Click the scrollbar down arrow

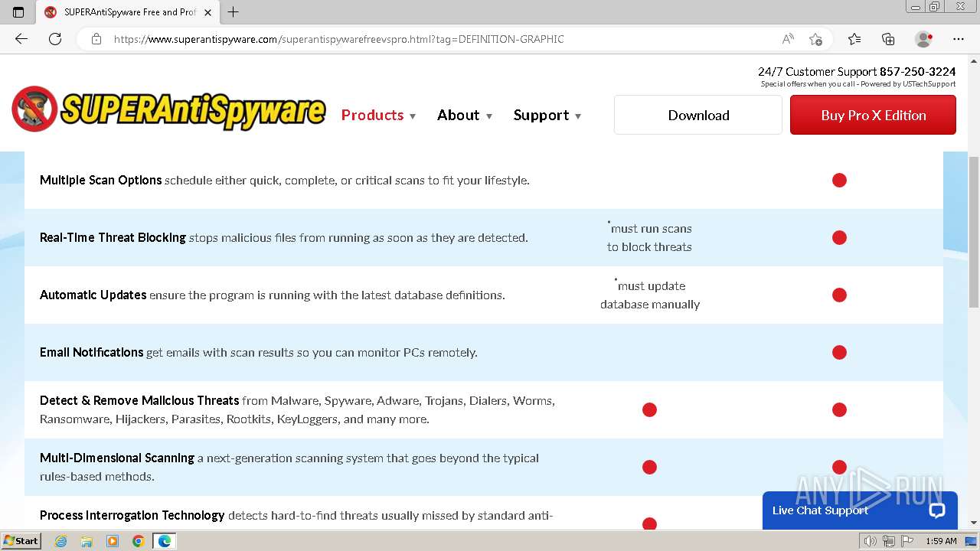(x=974, y=523)
